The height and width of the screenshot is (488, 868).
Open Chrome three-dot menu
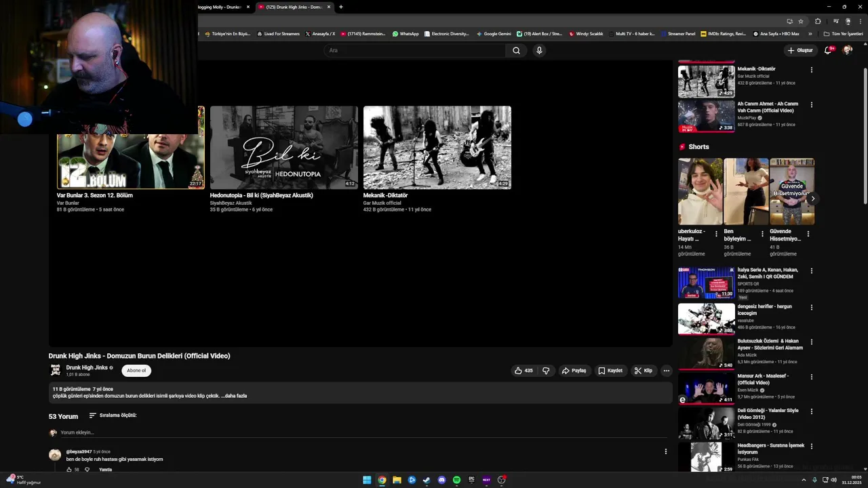tap(861, 21)
